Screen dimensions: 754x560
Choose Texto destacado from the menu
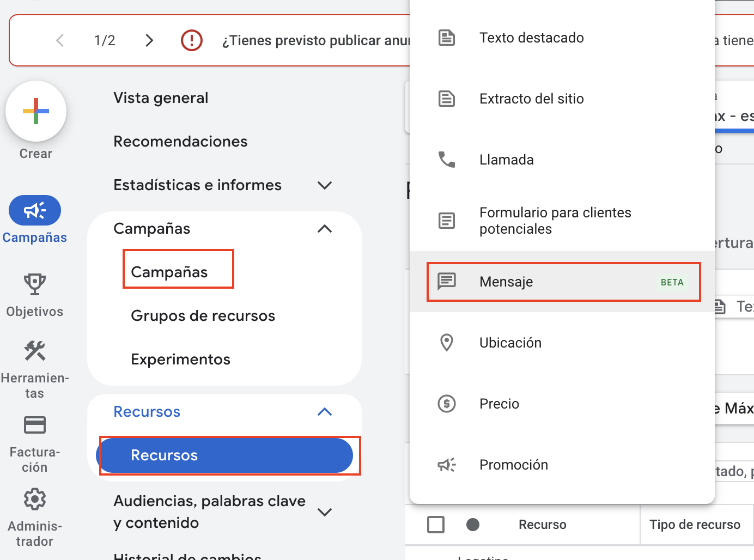(531, 38)
